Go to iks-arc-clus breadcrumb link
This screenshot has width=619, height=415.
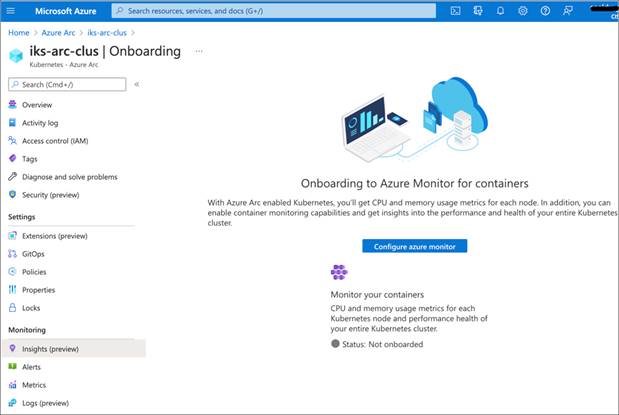pos(107,33)
